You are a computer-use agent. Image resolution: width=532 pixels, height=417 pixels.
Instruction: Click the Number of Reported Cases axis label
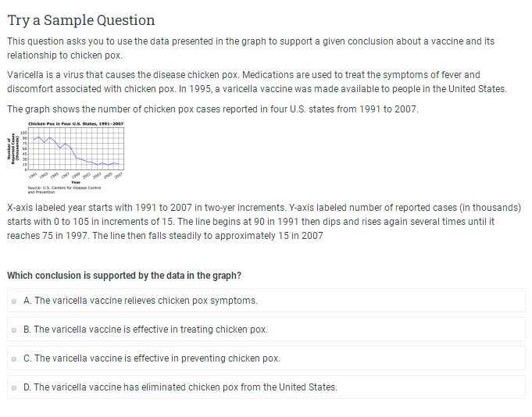pyautogui.click(x=13, y=149)
